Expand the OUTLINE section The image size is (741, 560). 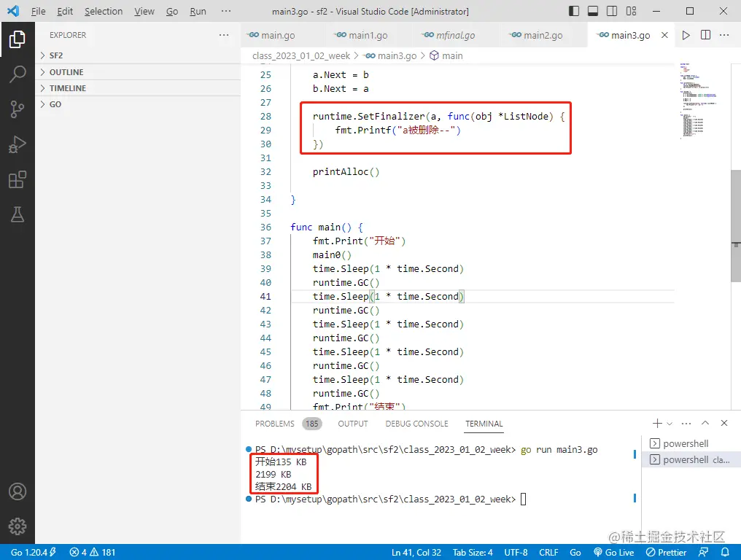(x=138, y=72)
